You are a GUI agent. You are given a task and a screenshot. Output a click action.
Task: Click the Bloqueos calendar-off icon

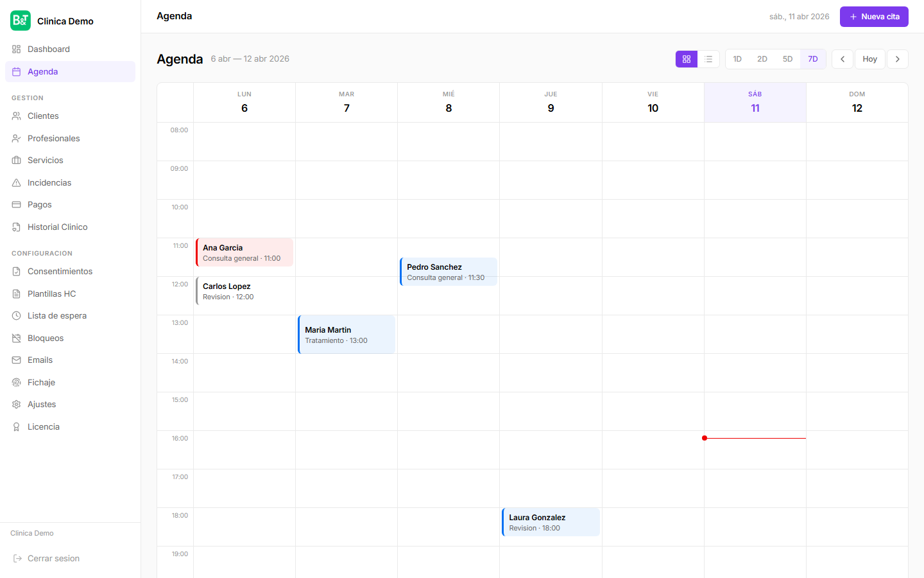pos(17,338)
